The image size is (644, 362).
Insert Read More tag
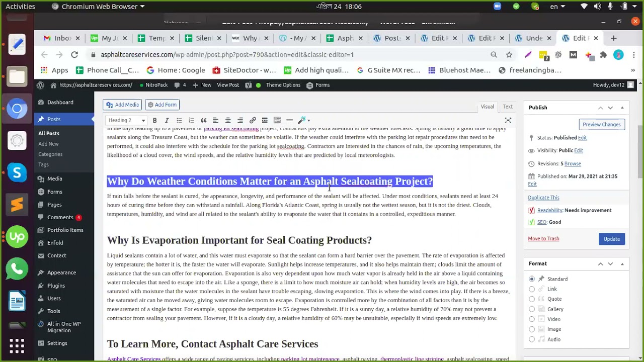pos(265,120)
